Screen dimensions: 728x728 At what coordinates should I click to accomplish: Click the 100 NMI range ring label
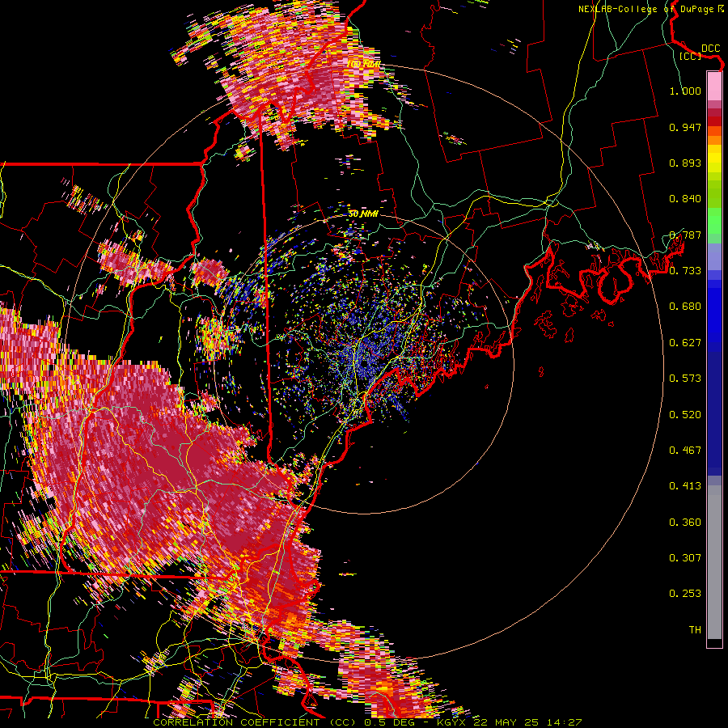click(x=363, y=64)
